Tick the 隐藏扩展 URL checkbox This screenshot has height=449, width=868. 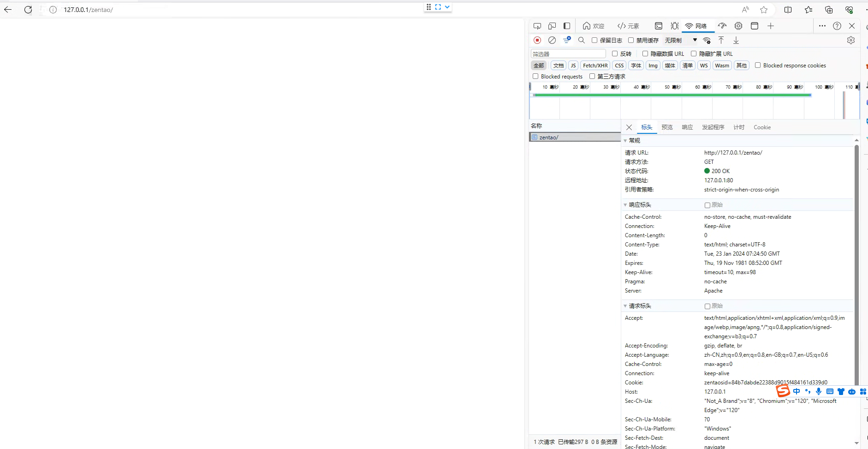[694, 54]
